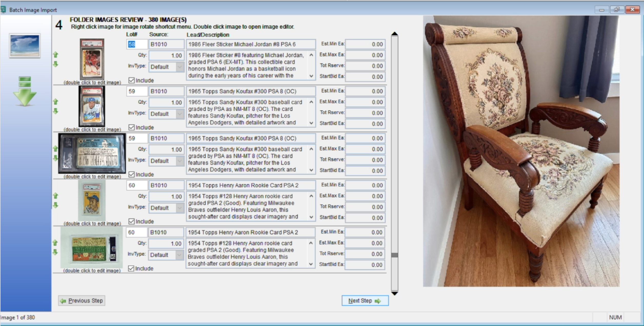Toggle Include for first Sandy Koufax row
Viewport: 644px width, 326px height.
(132, 127)
